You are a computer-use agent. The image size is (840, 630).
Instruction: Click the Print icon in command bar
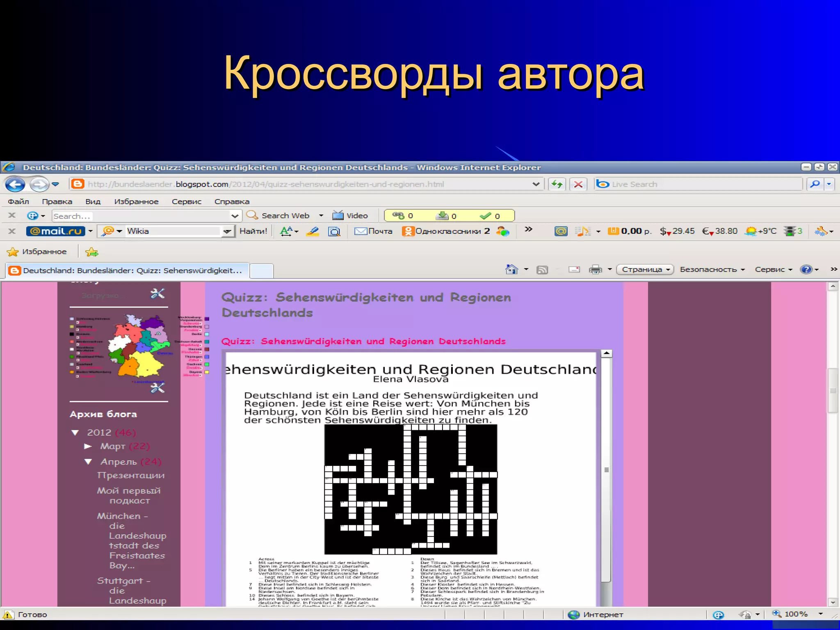[x=595, y=269]
